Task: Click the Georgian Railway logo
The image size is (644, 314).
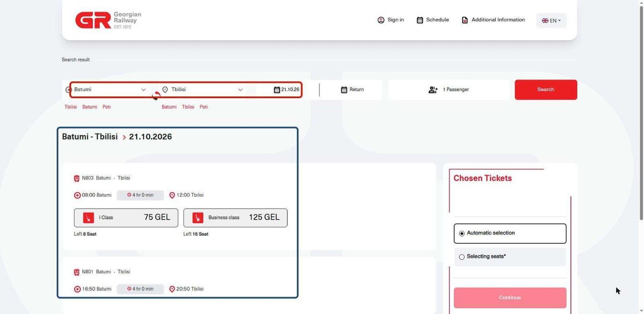Action: 108,20
